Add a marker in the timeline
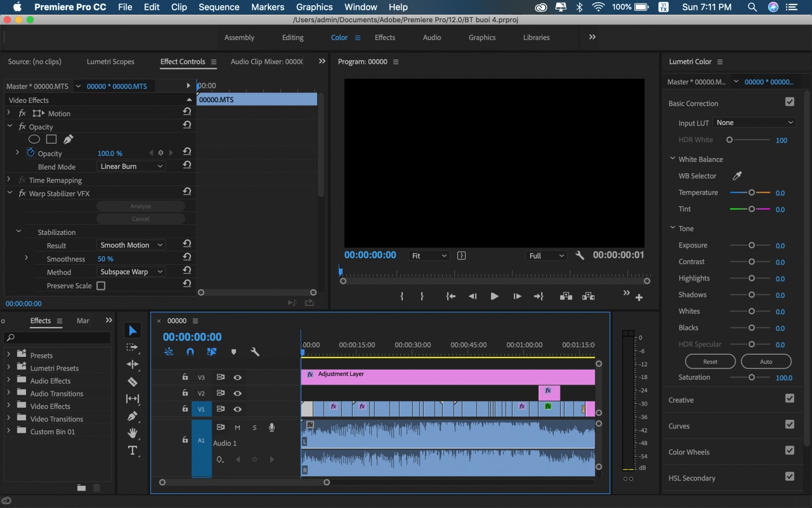Image resolution: width=812 pixels, height=508 pixels. (x=234, y=352)
